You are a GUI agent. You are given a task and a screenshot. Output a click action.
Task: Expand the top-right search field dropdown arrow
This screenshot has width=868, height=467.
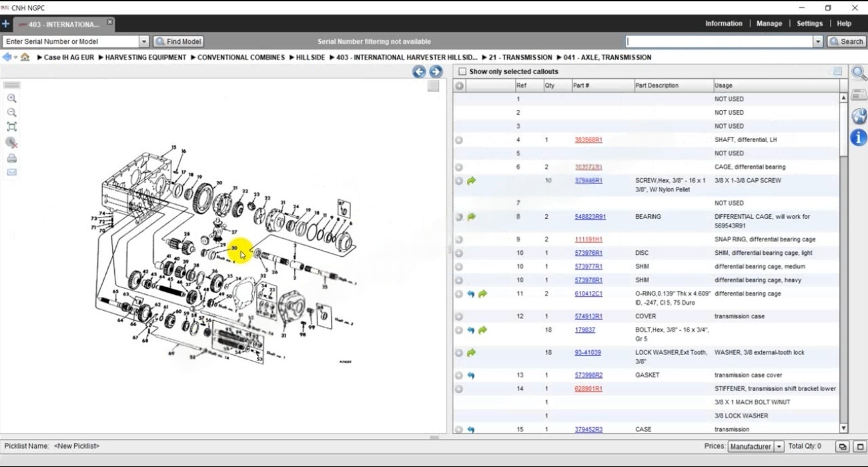tap(818, 41)
